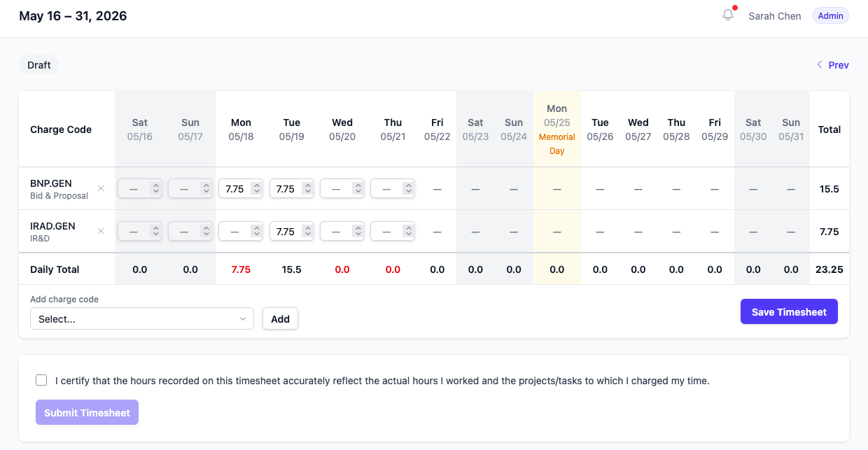
Task: Click the Add charge code label
Action: click(x=64, y=299)
